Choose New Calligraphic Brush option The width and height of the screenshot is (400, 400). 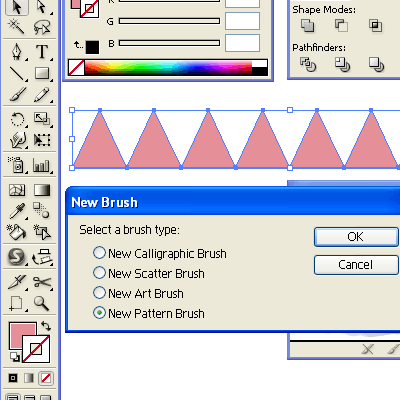click(160, 253)
